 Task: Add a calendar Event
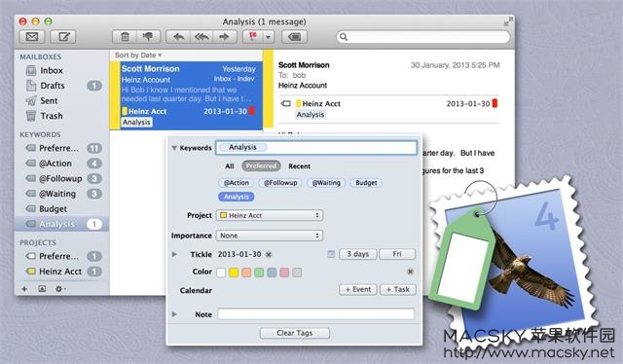click(x=358, y=290)
